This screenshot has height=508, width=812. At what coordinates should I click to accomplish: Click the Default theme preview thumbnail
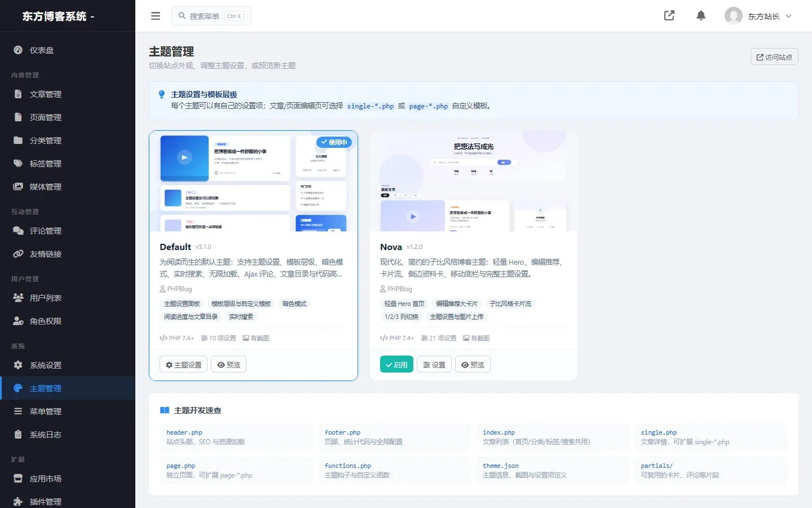click(253, 181)
